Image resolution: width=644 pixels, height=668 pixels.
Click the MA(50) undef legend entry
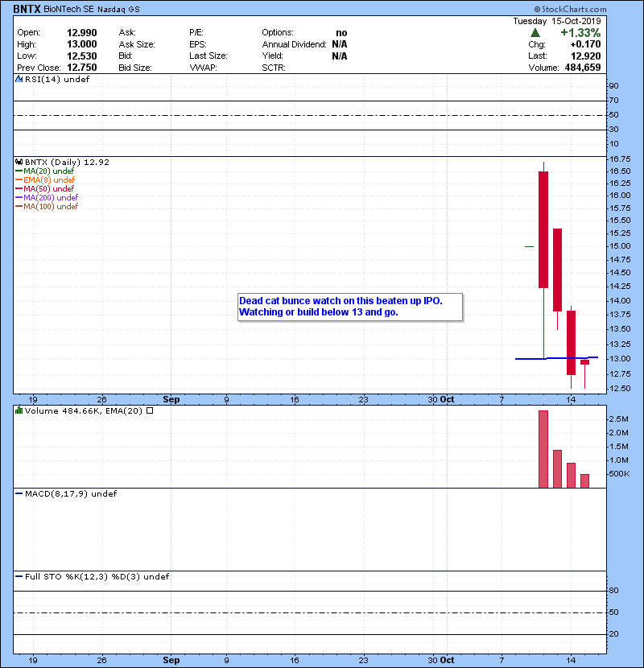click(x=45, y=188)
